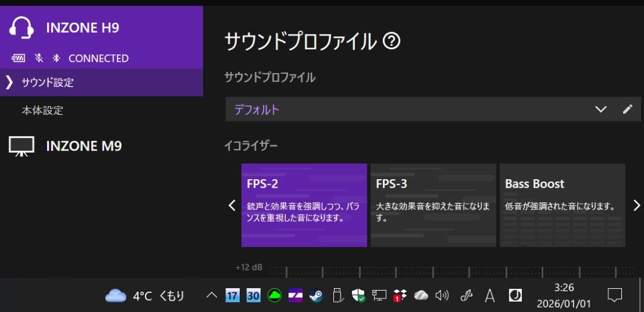This screenshot has width=644, height=312.
Task: Click the tray calendar icon showing 30
Action: click(x=253, y=295)
